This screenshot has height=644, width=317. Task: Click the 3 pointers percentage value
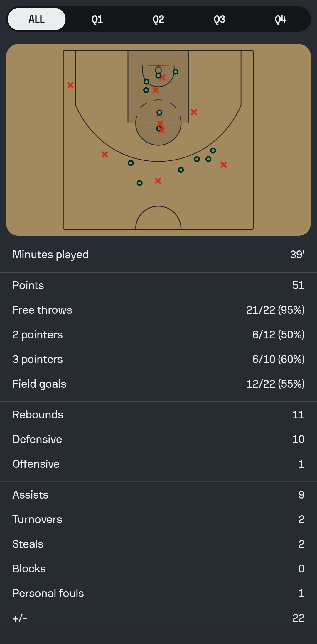[278, 359]
